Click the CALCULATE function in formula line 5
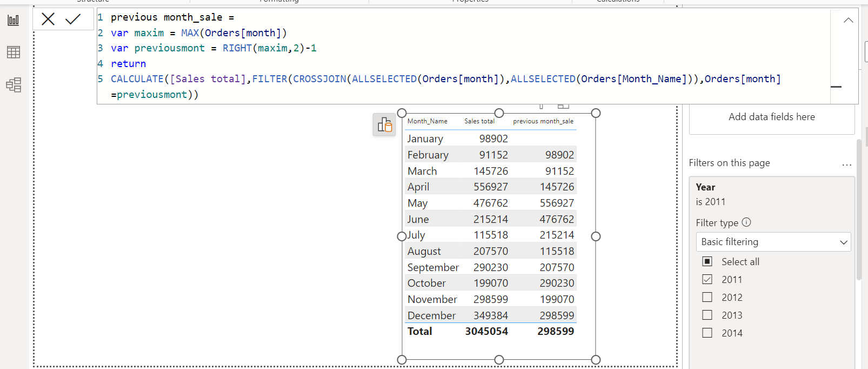868x369 pixels. click(137, 79)
